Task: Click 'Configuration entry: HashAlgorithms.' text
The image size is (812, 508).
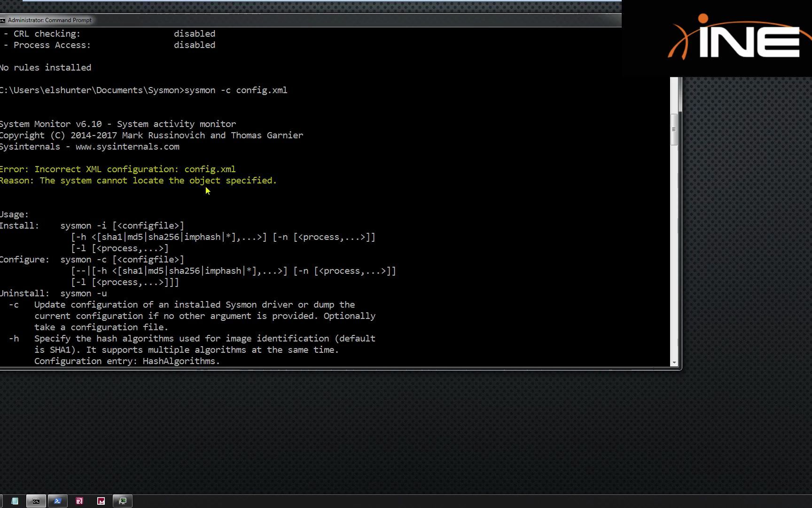Action: pos(127,361)
